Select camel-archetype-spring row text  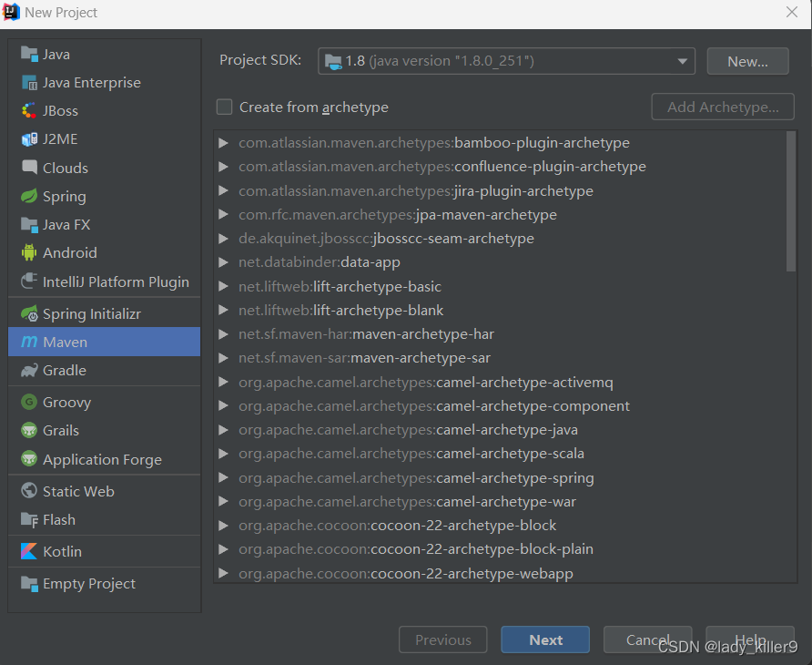(416, 478)
